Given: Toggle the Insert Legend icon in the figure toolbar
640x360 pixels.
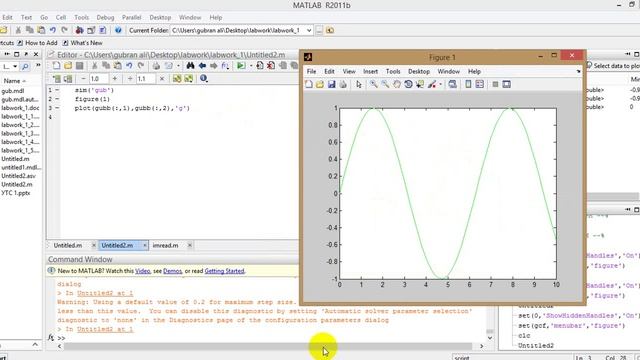Looking at the screenshot, I should [480, 84].
